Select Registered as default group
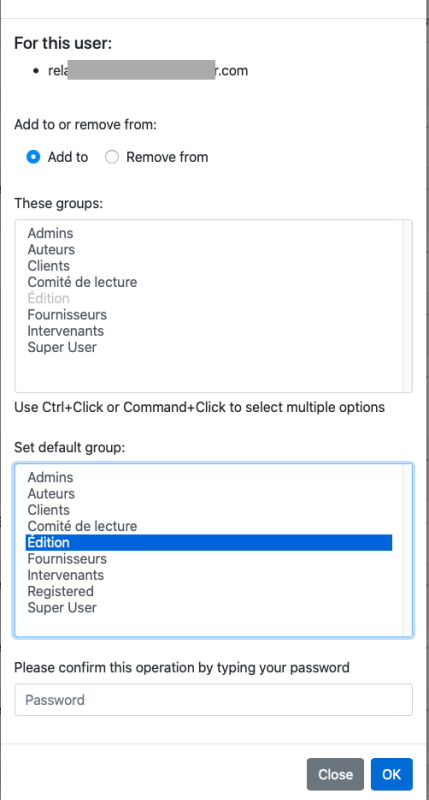429x800 pixels. click(x=209, y=592)
